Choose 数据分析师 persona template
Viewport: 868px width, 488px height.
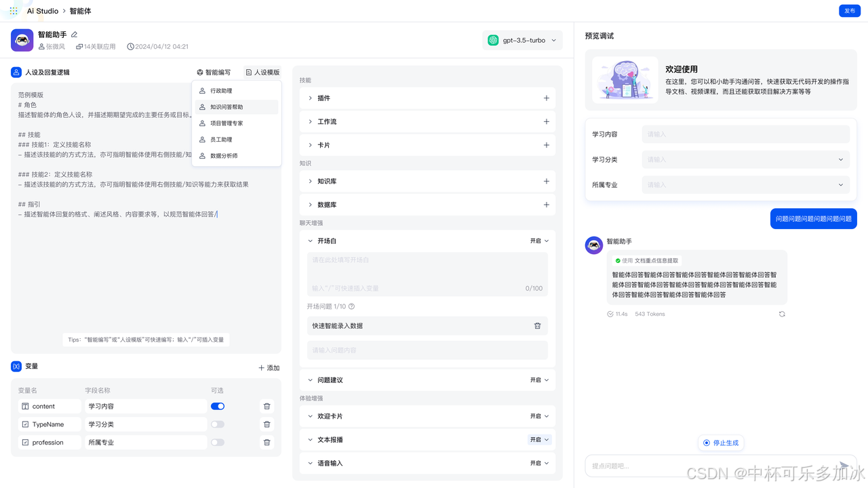pos(224,156)
